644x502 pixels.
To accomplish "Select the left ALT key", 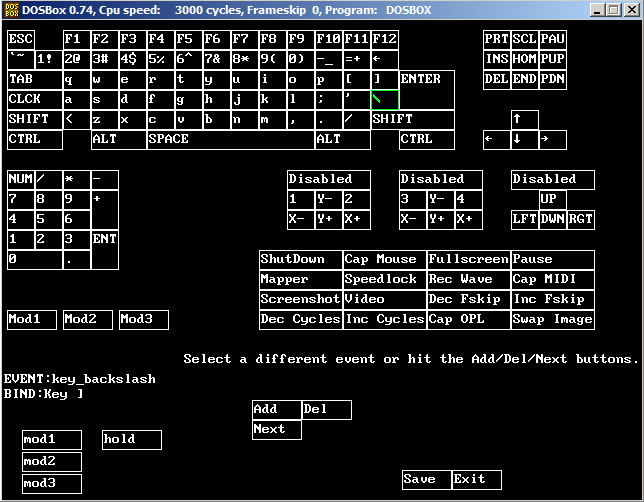I will coord(119,140).
